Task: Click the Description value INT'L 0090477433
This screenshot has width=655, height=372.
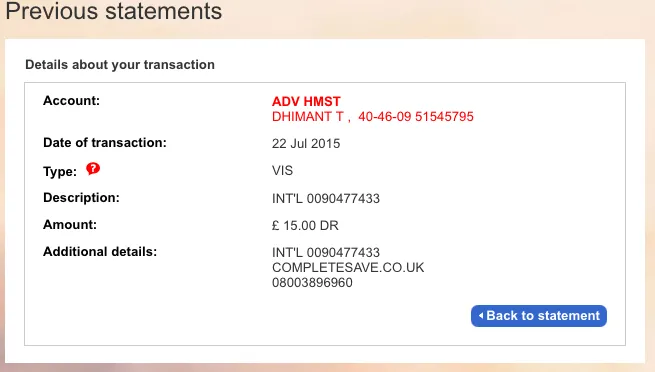Action: click(326, 198)
